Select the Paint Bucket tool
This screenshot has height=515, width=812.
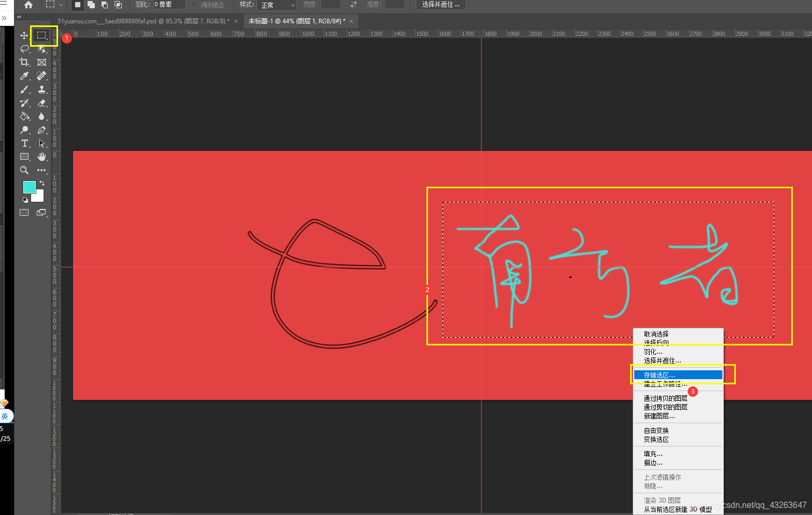[x=24, y=116]
